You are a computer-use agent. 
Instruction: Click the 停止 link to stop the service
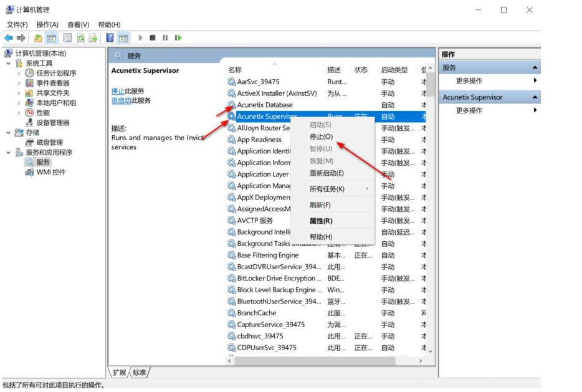pyautogui.click(x=118, y=92)
